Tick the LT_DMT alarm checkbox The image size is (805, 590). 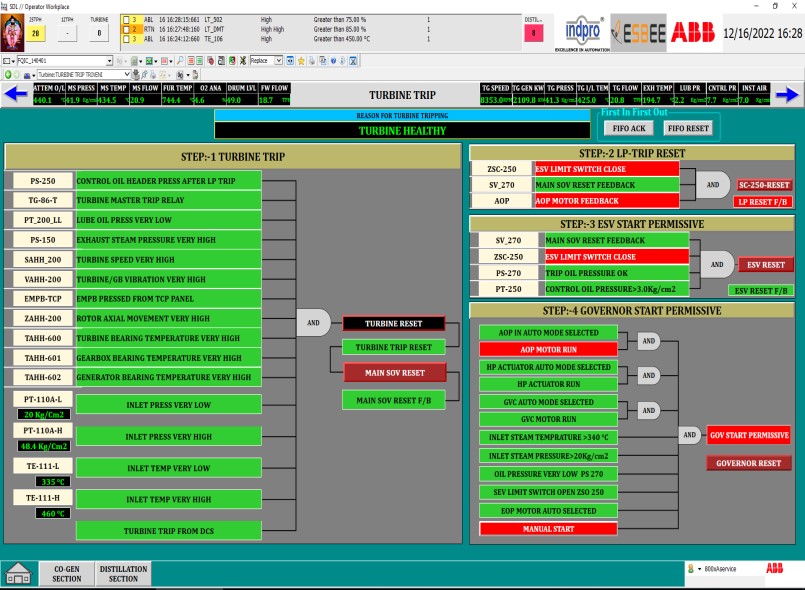click(x=126, y=30)
